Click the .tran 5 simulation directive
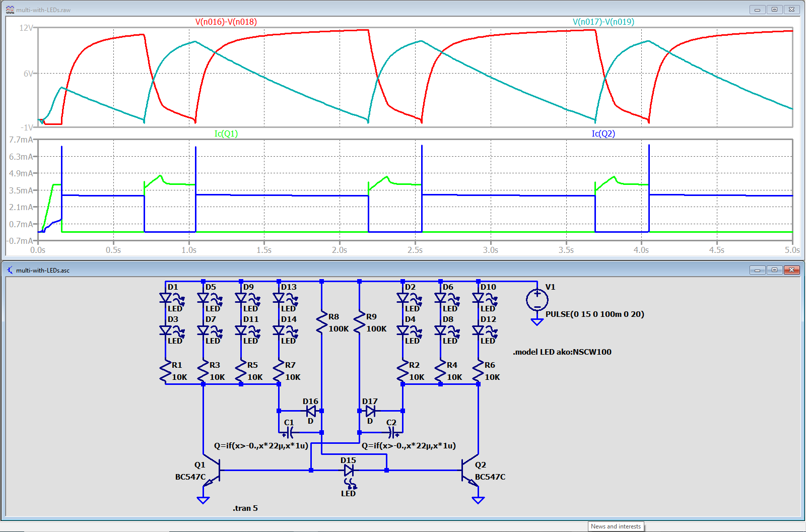This screenshot has width=806, height=532. (245, 508)
